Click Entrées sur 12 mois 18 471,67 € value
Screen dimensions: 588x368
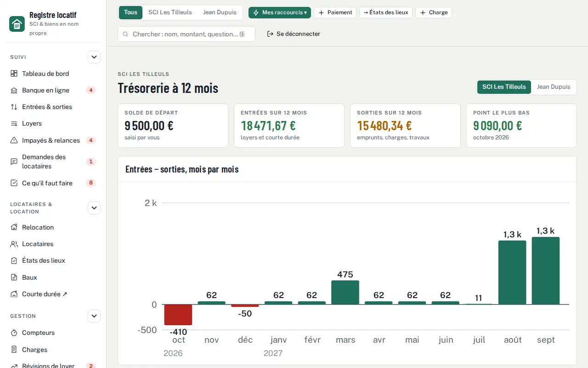pyautogui.click(x=268, y=126)
